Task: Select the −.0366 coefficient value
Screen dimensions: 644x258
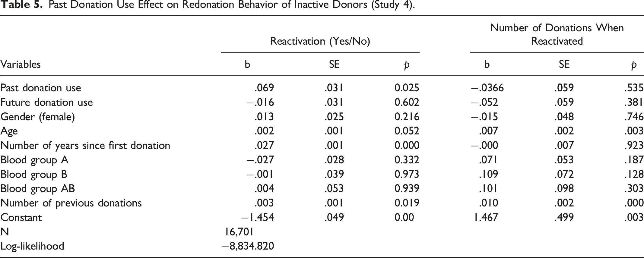Action: (488, 88)
